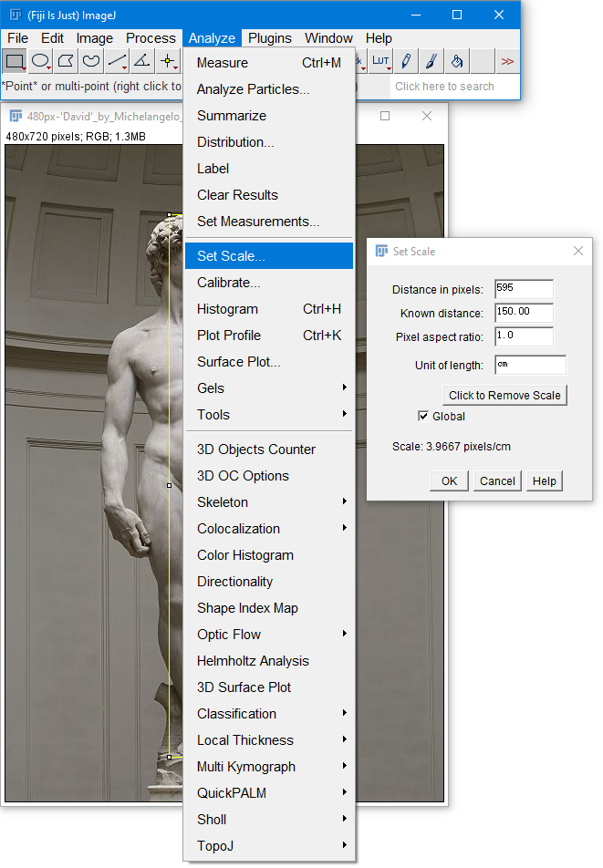Select the Flood Fill bucket tool
The height and width of the screenshot is (868, 603).
pyautogui.click(x=457, y=62)
